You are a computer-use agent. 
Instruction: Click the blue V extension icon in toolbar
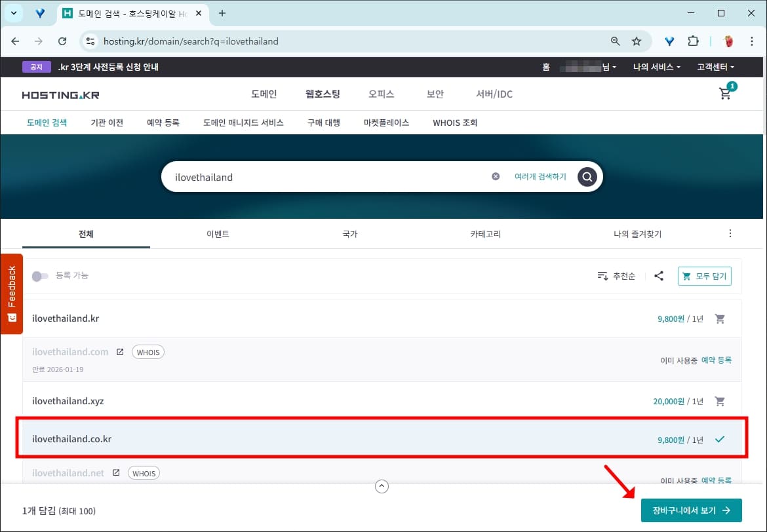[x=670, y=41]
